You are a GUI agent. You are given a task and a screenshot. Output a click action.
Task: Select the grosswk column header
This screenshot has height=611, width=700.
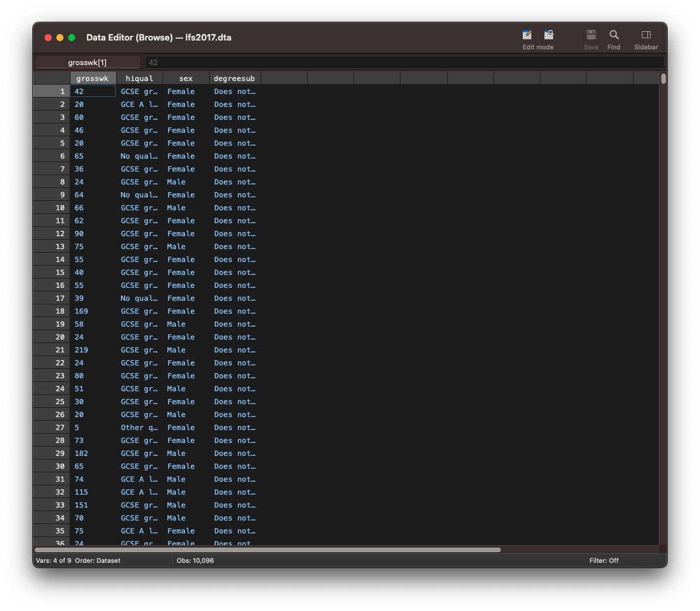(92, 78)
